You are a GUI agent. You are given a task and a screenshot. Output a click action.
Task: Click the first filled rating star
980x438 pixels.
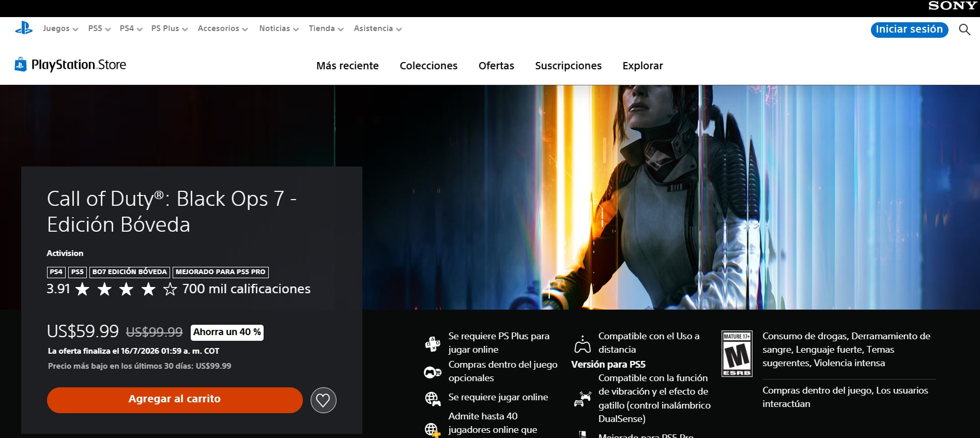(x=82, y=289)
